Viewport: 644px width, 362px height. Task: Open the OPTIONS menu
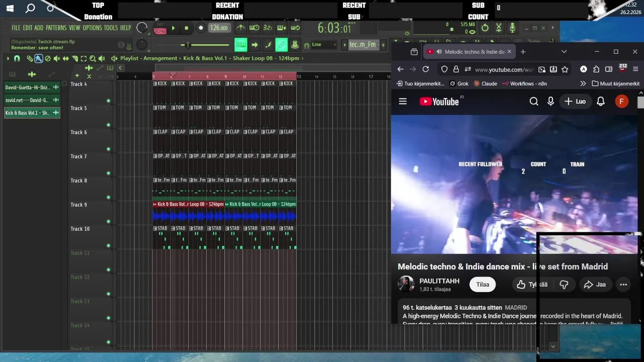point(93,28)
